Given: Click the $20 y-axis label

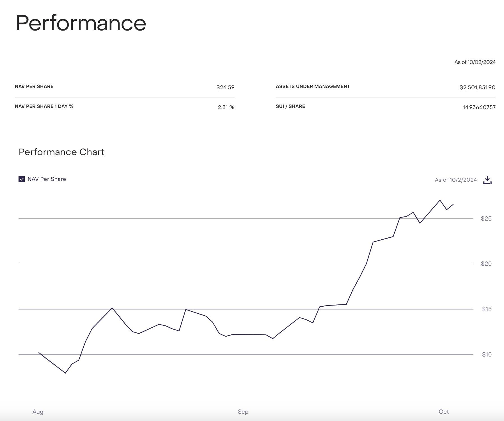Looking at the screenshot, I should (486, 264).
